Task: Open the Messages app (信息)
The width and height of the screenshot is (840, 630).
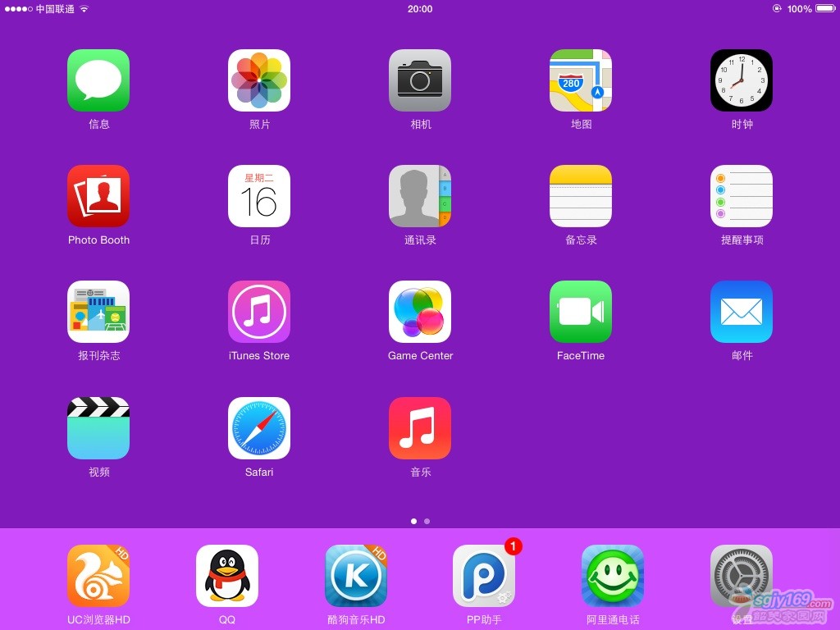Action: point(98,80)
